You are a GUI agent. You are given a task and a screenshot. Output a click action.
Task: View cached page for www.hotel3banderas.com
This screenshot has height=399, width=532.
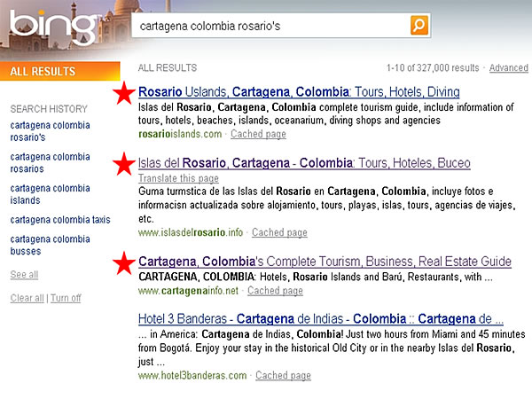pos(283,376)
